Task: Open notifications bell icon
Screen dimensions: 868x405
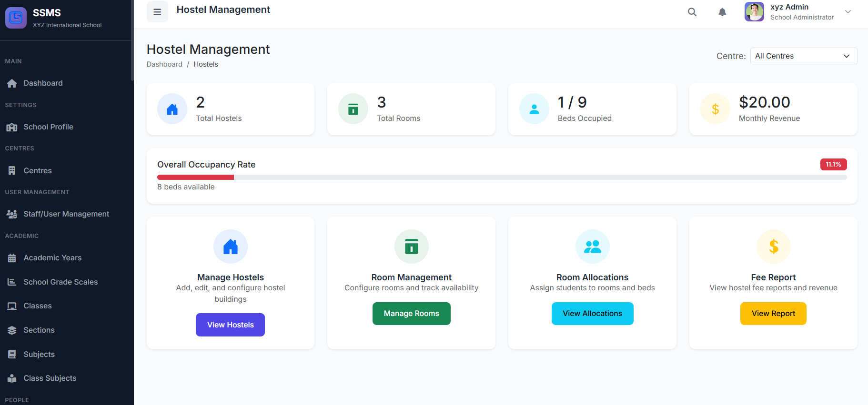Action: 722,12
